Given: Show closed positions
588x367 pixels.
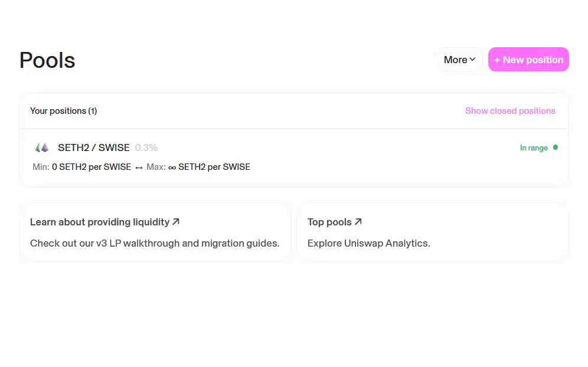Looking at the screenshot, I should (510, 111).
